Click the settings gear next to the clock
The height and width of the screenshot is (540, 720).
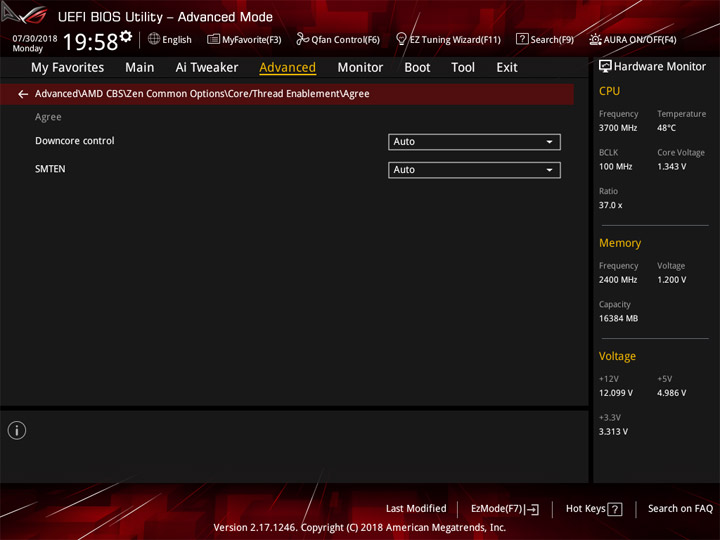[126, 36]
